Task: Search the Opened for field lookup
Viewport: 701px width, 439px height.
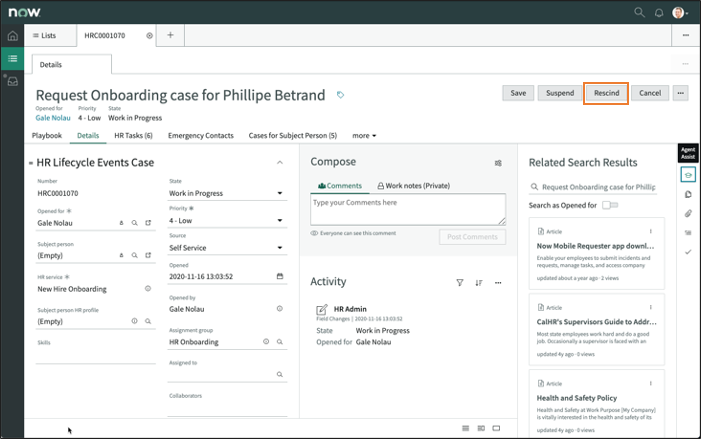Action: tap(135, 223)
